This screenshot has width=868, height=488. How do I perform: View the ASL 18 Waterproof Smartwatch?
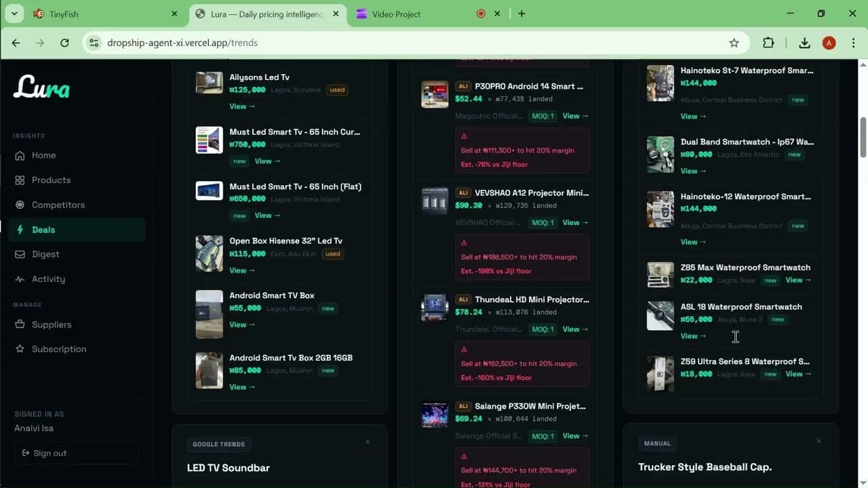tap(694, 336)
